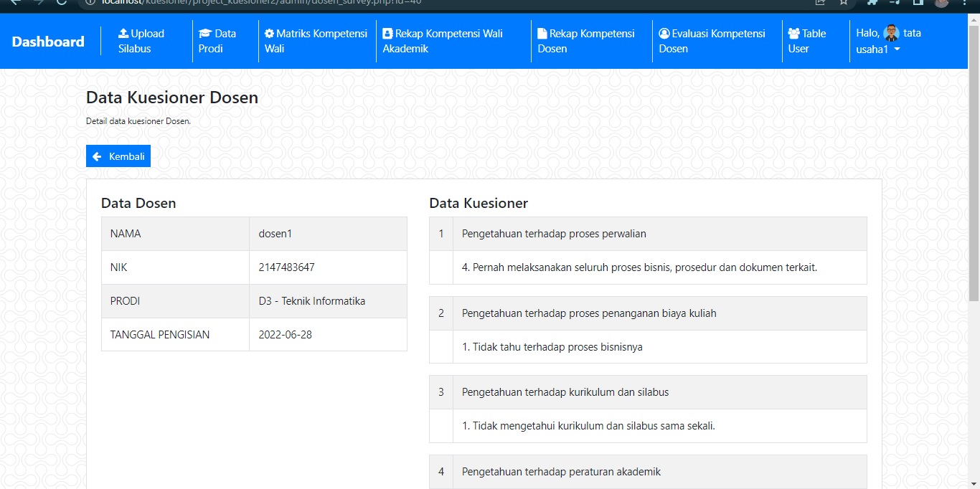
Task: Click question number 1 cell
Action: click(x=441, y=234)
